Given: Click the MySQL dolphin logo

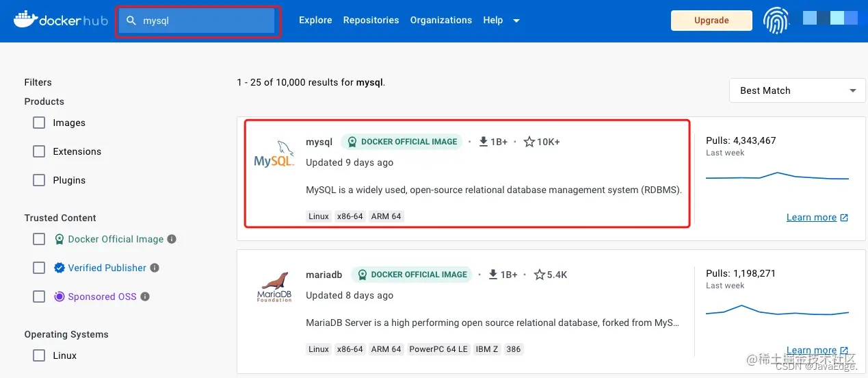Looking at the screenshot, I should (x=274, y=155).
